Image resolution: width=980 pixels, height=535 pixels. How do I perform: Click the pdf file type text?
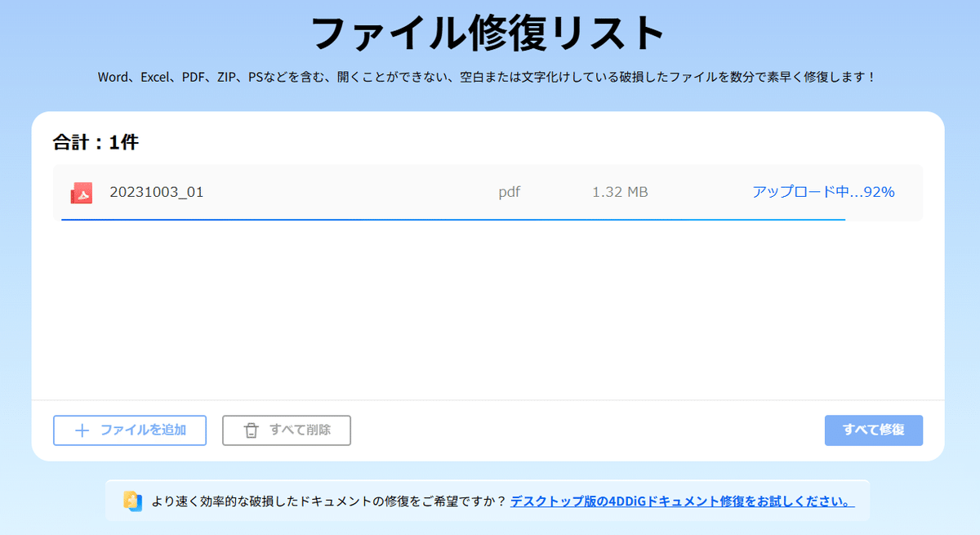pyautogui.click(x=510, y=193)
